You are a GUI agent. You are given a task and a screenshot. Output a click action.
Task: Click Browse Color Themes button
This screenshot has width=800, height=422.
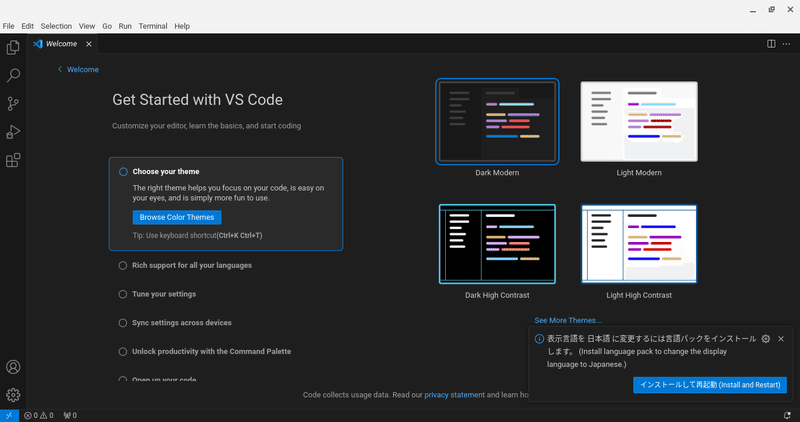point(177,217)
